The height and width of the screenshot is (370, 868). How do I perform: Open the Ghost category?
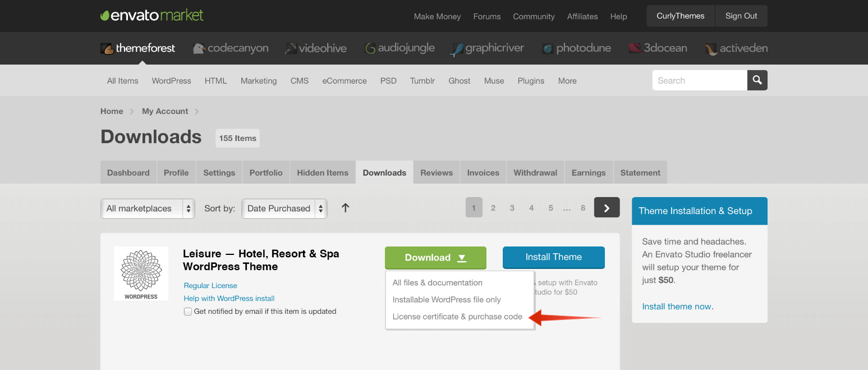460,81
